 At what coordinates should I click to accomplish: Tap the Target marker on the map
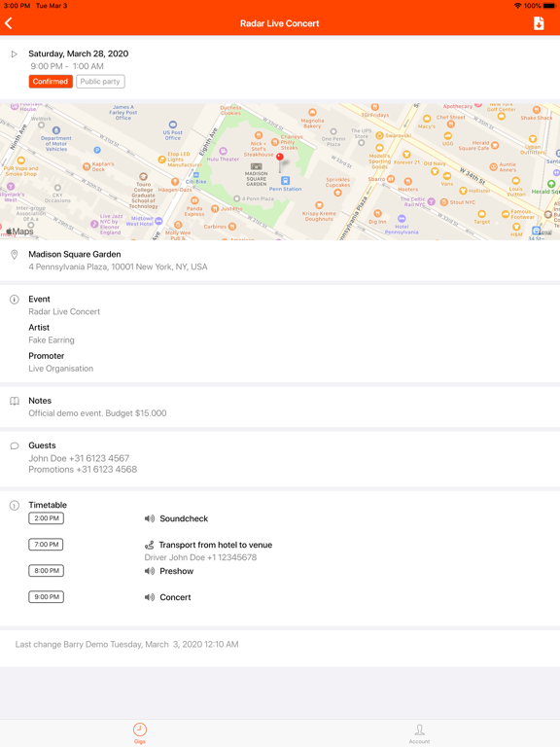click(x=481, y=214)
